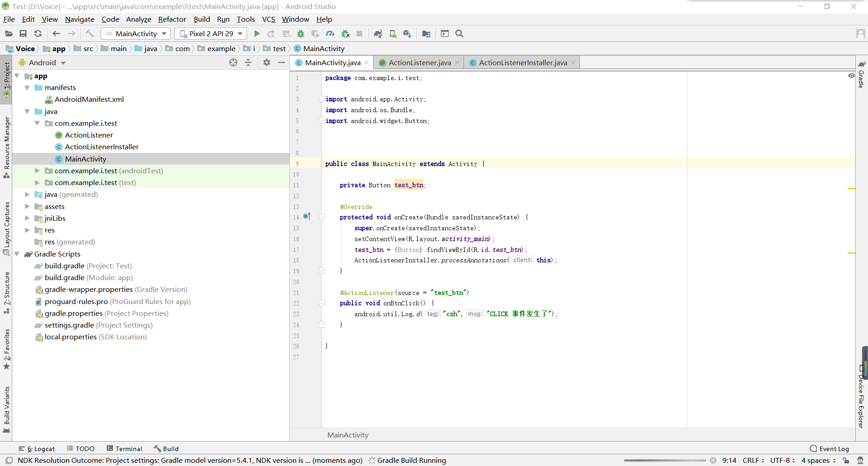The width and height of the screenshot is (868, 466).
Task: Open the MainActivity run configuration dropdown
Action: pos(136,33)
